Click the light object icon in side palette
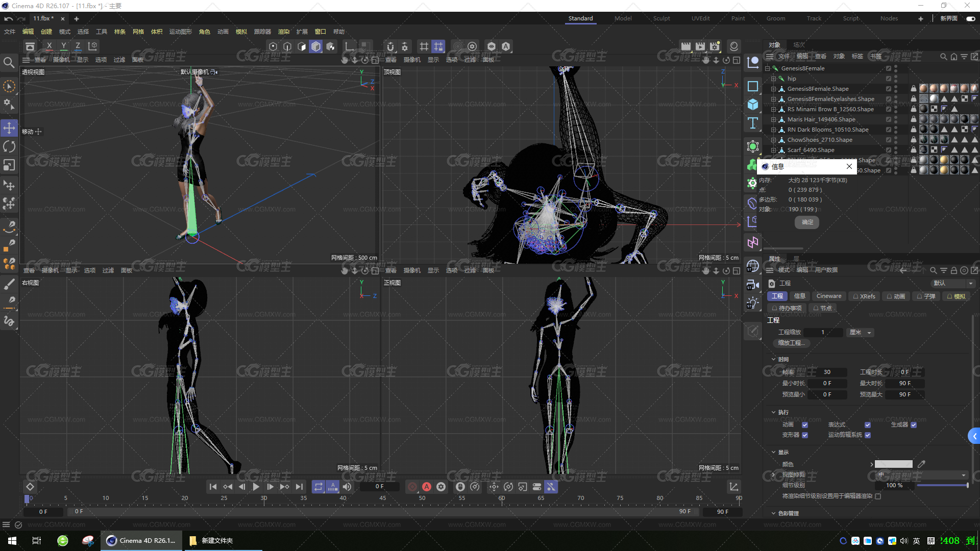980x551 pixels. click(753, 303)
